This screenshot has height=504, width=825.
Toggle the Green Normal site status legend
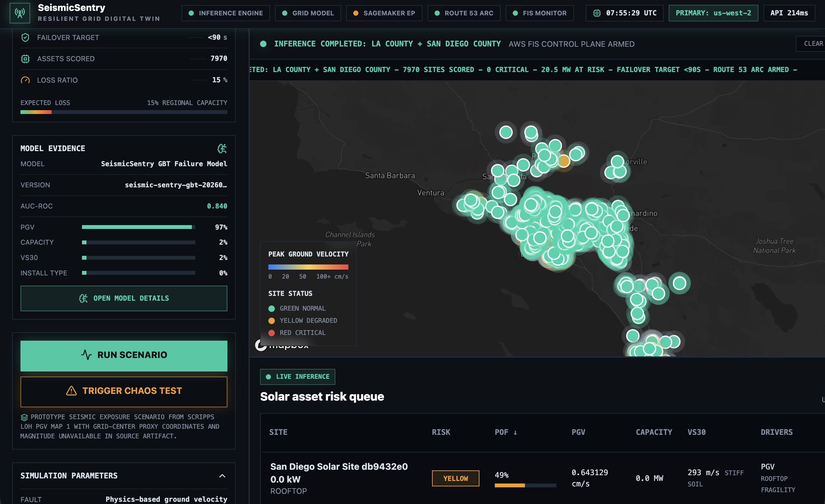[297, 309]
